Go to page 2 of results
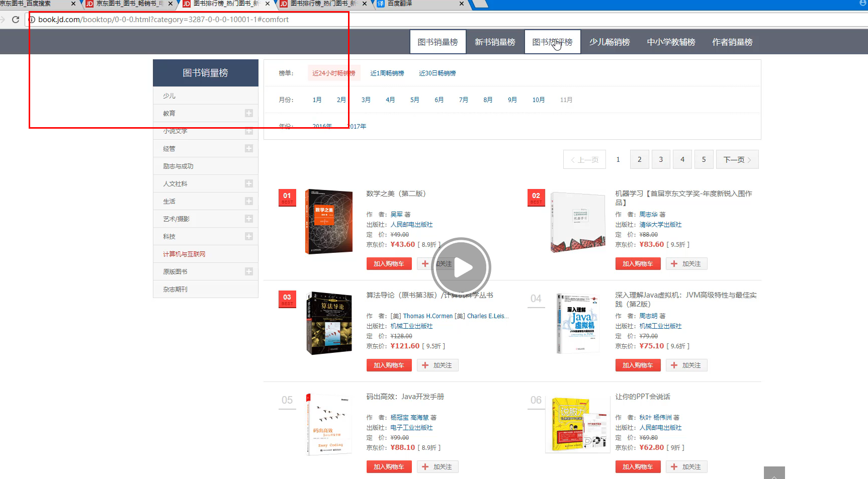 click(x=640, y=159)
